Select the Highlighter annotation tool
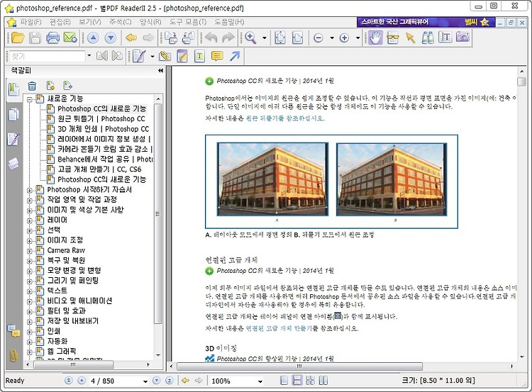Image resolution: width=532 pixels, height=392 pixels. pos(165,56)
